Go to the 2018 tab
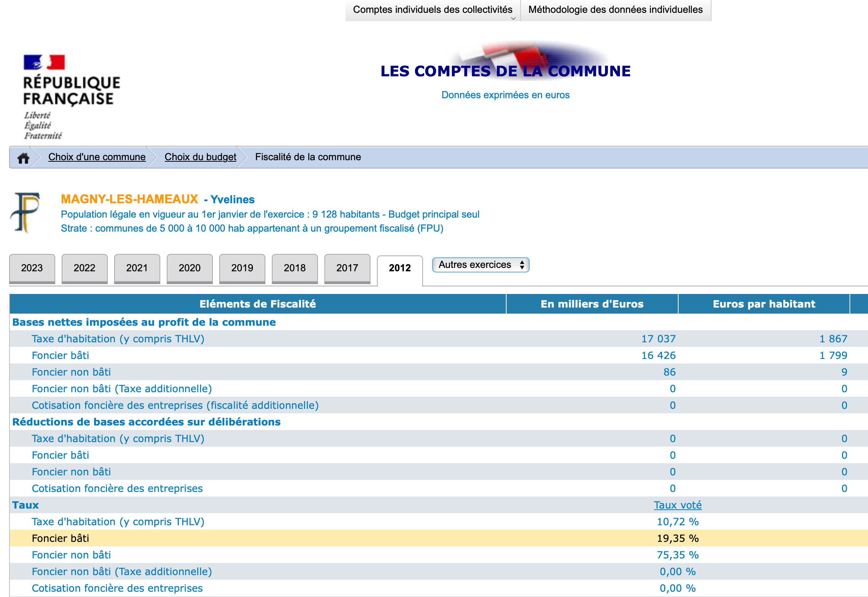Image resolution: width=868 pixels, height=597 pixels. 294,268
